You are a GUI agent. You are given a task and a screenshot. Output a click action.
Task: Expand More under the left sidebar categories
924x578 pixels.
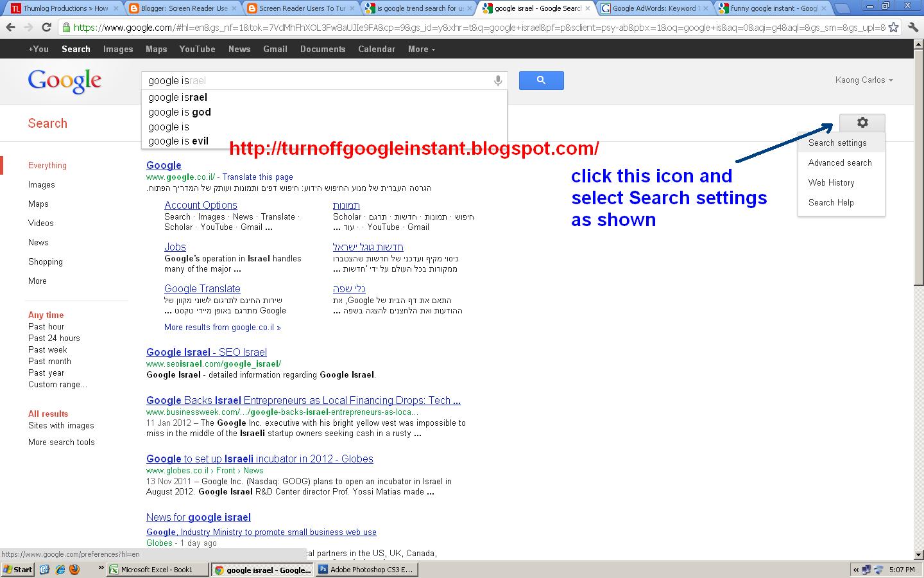[x=37, y=281]
